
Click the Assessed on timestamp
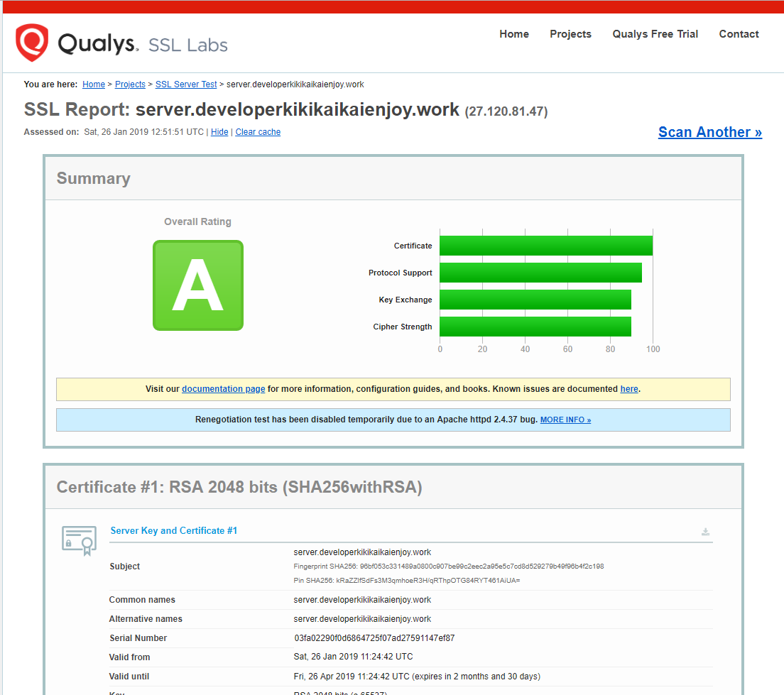click(x=144, y=132)
